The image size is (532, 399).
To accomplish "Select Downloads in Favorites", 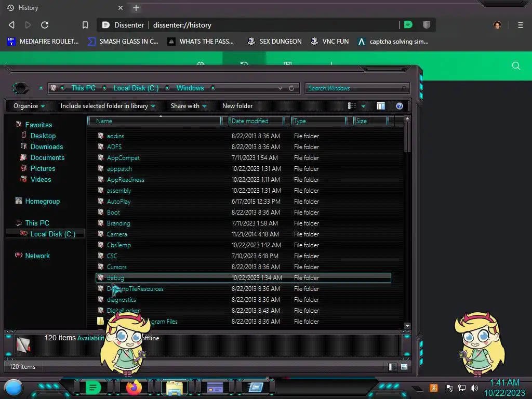I will point(46,147).
